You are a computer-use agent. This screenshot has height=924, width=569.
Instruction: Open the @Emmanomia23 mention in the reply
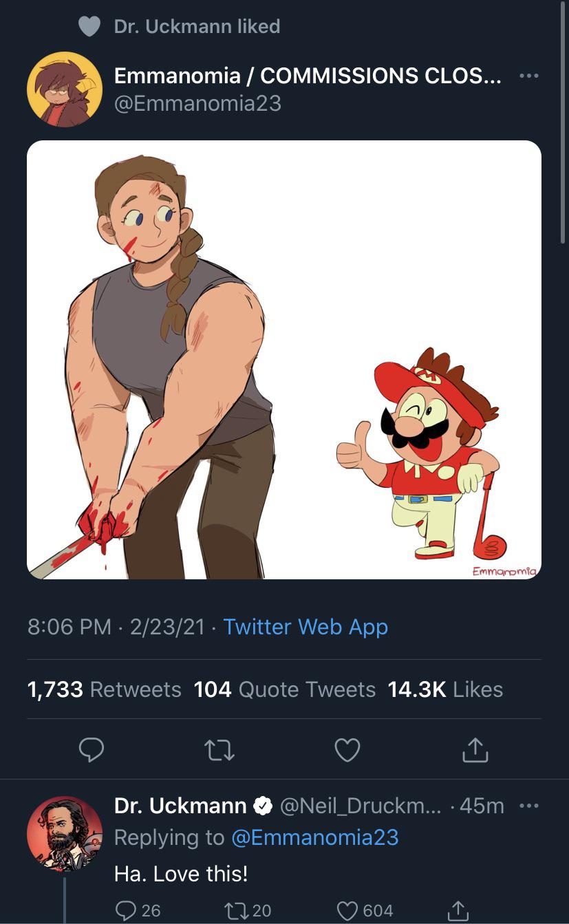click(315, 837)
